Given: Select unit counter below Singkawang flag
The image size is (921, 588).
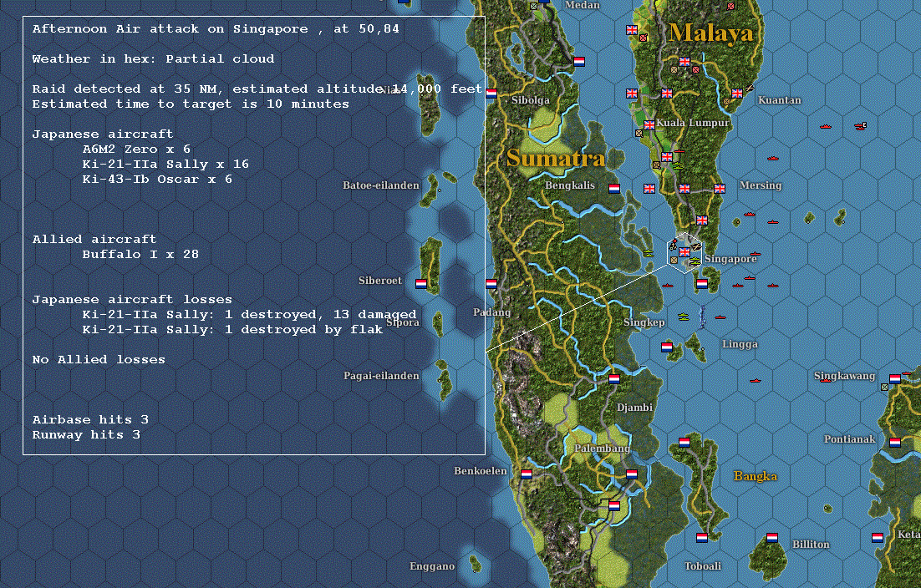Looking at the screenshot, I should click(x=884, y=388).
